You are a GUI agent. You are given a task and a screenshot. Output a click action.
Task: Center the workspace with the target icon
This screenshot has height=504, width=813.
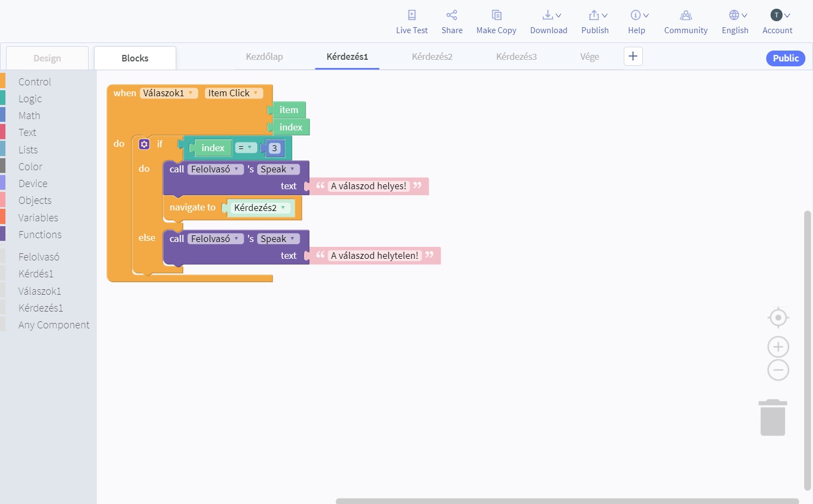pos(778,318)
